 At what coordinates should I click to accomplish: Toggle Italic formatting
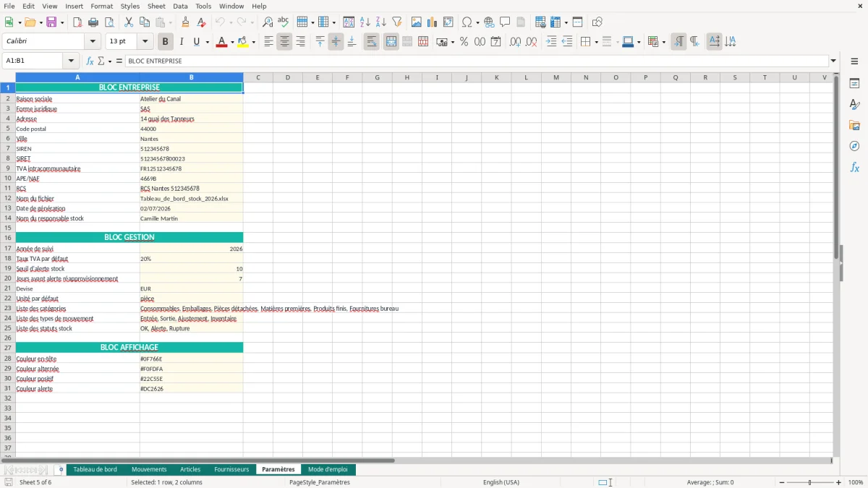click(181, 42)
